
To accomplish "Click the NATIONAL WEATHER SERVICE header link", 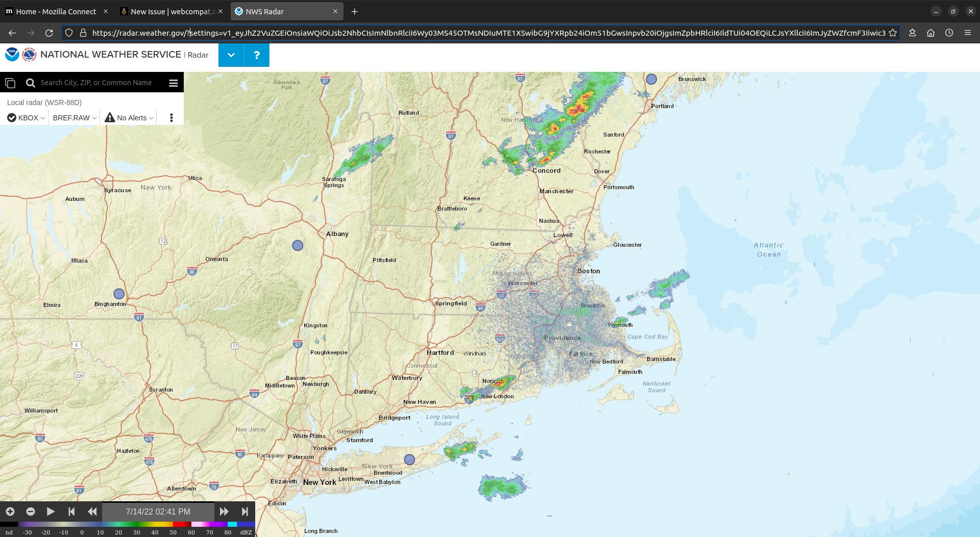I will pos(111,55).
